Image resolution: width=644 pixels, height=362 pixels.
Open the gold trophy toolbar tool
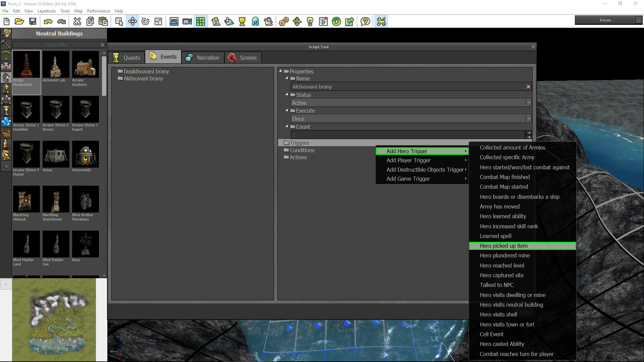(242, 22)
